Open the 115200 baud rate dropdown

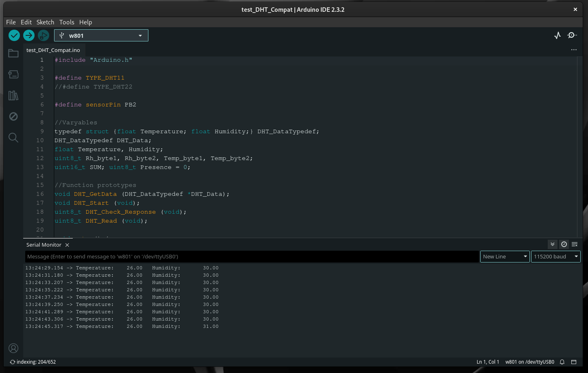coord(556,256)
